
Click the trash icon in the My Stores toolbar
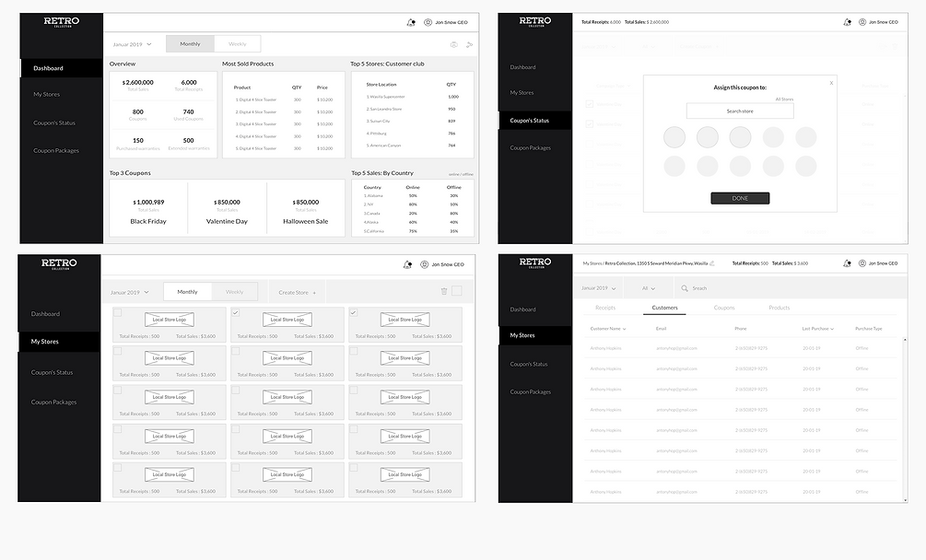pyautogui.click(x=444, y=291)
